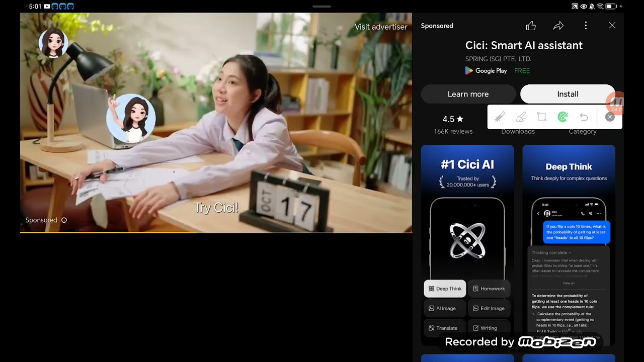Tap the cast icon in status bar
This screenshot has height=362, width=644.
pyautogui.click(x=575, y=7)
